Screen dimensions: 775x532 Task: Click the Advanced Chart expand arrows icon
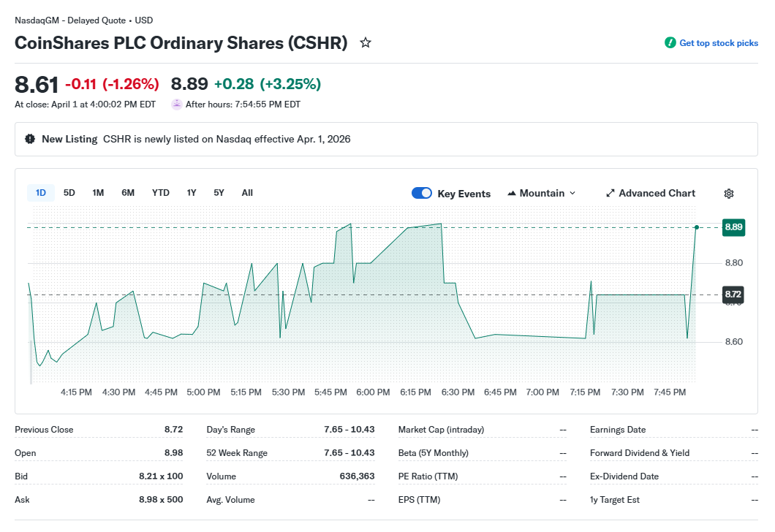[x=610, y=194]
